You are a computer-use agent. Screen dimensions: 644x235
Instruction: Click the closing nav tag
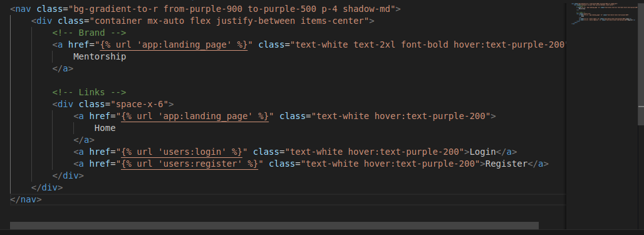26,199
